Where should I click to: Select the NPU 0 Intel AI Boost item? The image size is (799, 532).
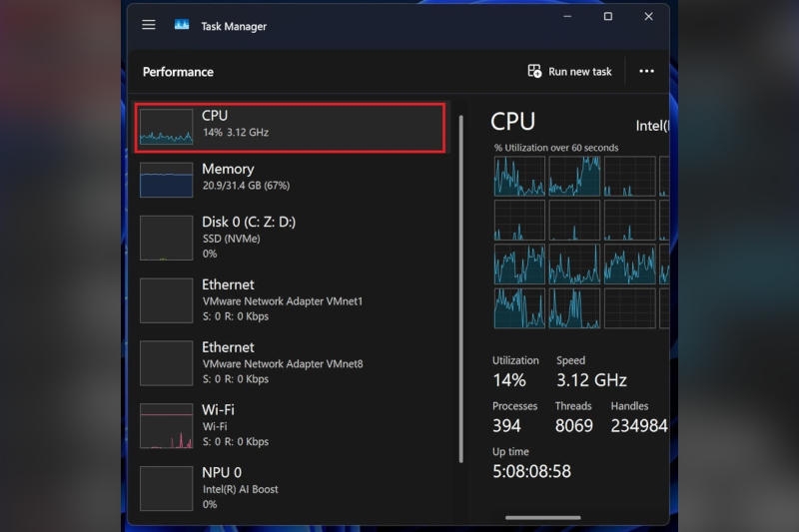[290, 488]
